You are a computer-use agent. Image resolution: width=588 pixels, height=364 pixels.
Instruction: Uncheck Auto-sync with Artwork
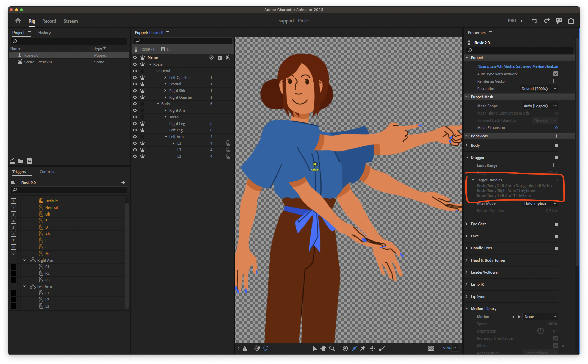point(556,74)
